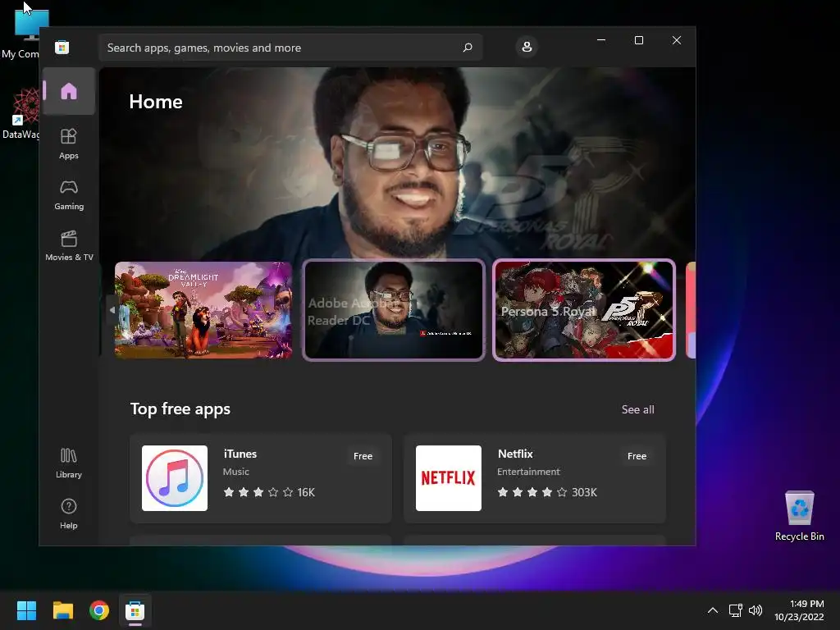Go to the Gaming section
The height and width of the screenshot is (630, 840).
69,195
